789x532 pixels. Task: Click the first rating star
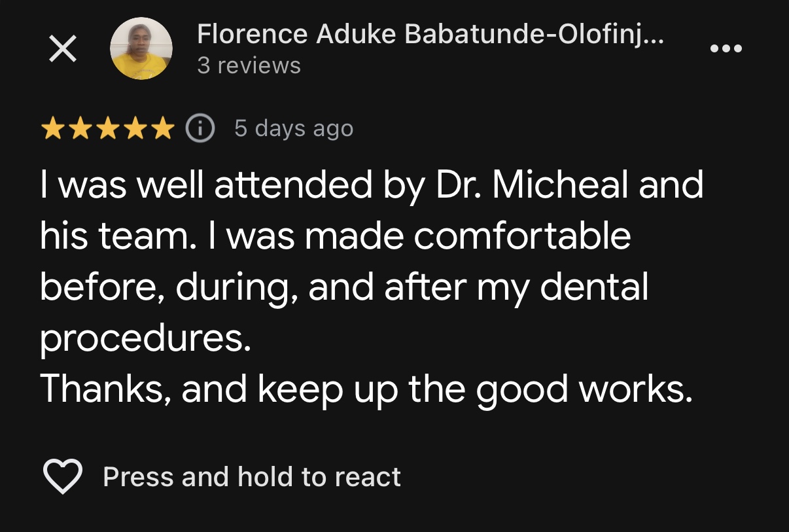52,129
